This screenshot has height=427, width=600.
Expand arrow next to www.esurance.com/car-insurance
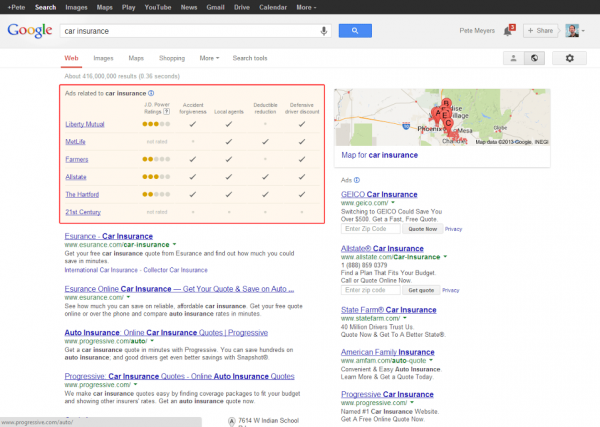(x=174, y=244)
